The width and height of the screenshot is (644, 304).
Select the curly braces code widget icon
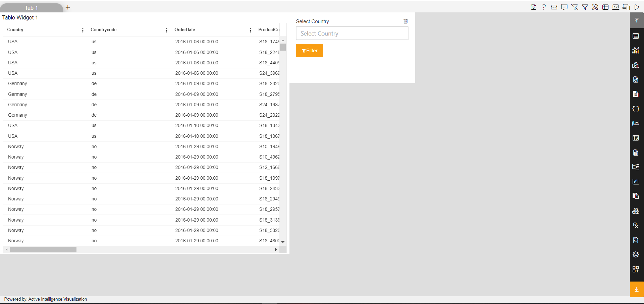coord(636,109)
